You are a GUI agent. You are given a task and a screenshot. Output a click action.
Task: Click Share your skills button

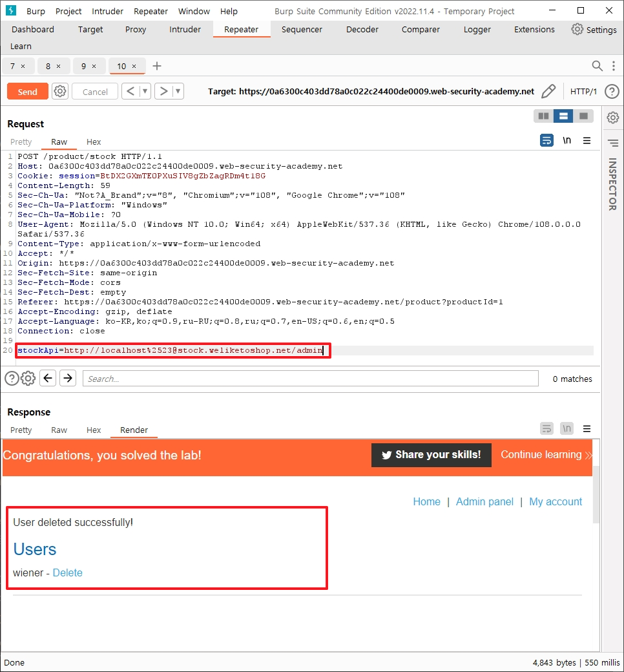click(x=431, y=455)
